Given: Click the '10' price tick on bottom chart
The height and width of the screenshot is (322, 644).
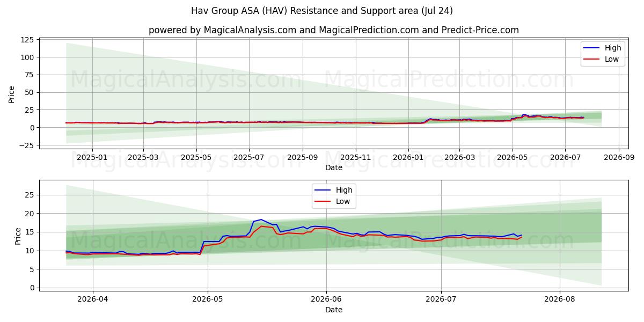Looking at the screenshot, I should [x=29, y=251].
